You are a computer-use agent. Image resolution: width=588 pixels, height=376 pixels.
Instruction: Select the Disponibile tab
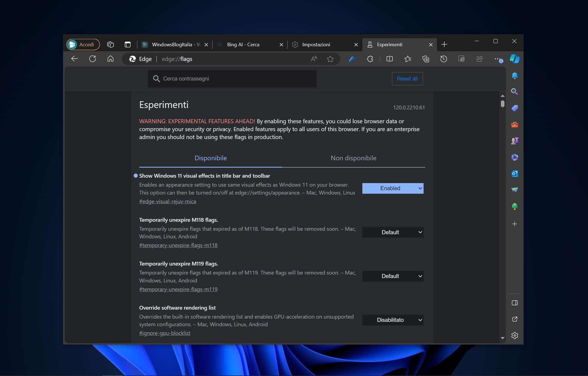(x=211, y=158)
